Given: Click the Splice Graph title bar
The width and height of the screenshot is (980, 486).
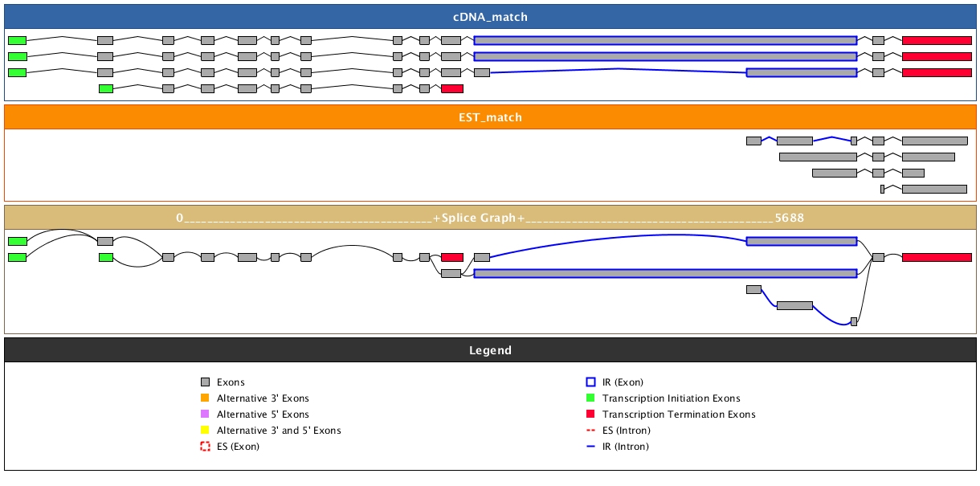Looking at the screenshot, I should [490, 218].
